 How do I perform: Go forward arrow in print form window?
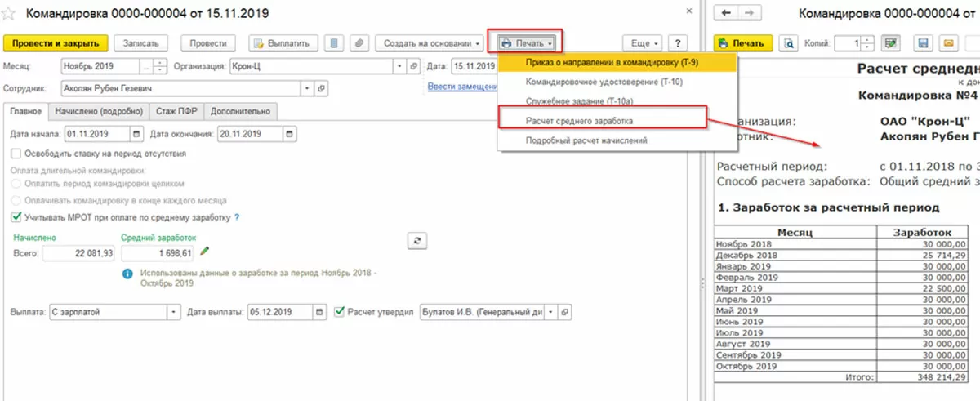point(751,14)
